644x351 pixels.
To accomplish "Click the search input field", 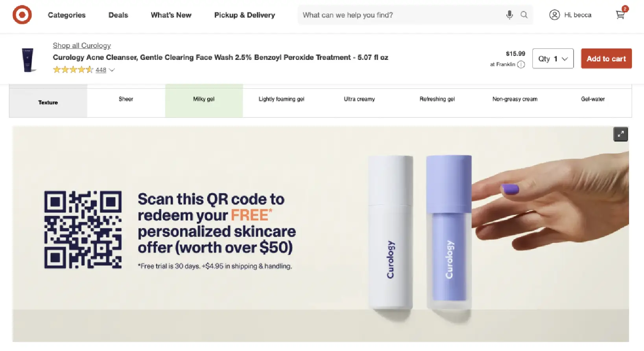I will [401, 15].
